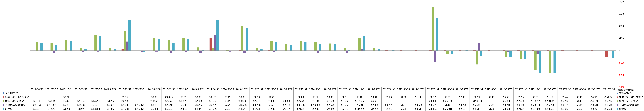Select the red negative bar at 2021/03/31

[x=607, y=54]
